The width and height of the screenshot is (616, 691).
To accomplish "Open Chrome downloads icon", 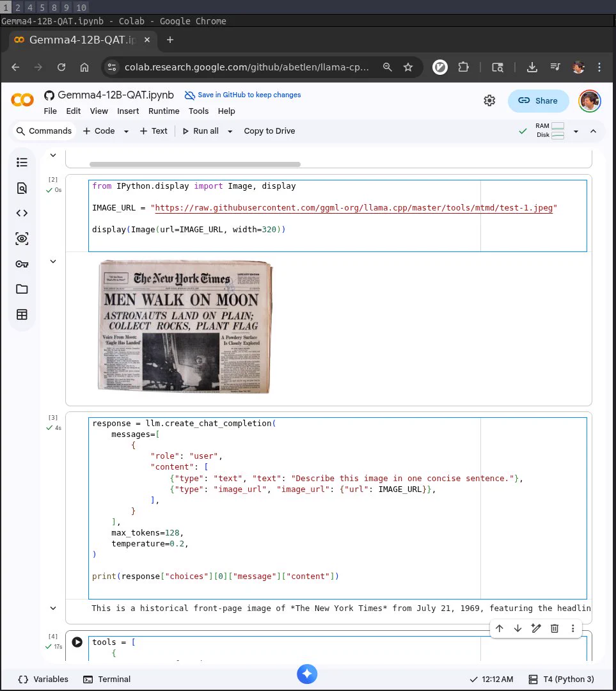I will (x=532, y=67).
